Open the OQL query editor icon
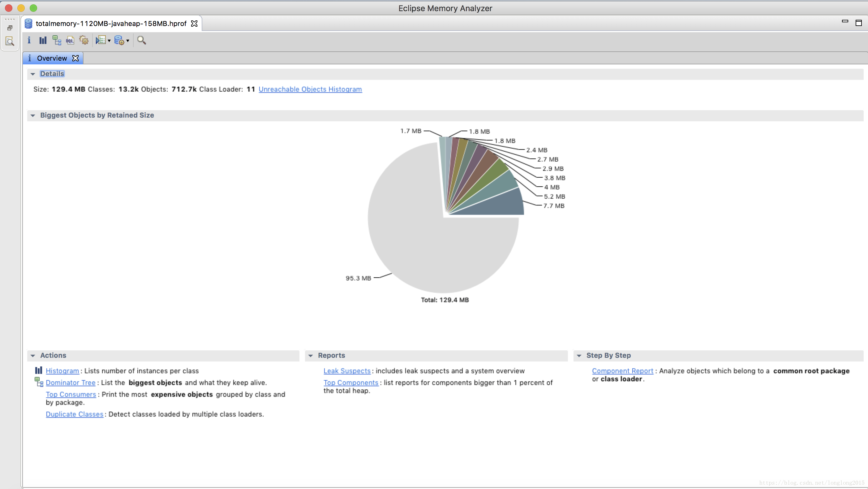 coord(70,41)
